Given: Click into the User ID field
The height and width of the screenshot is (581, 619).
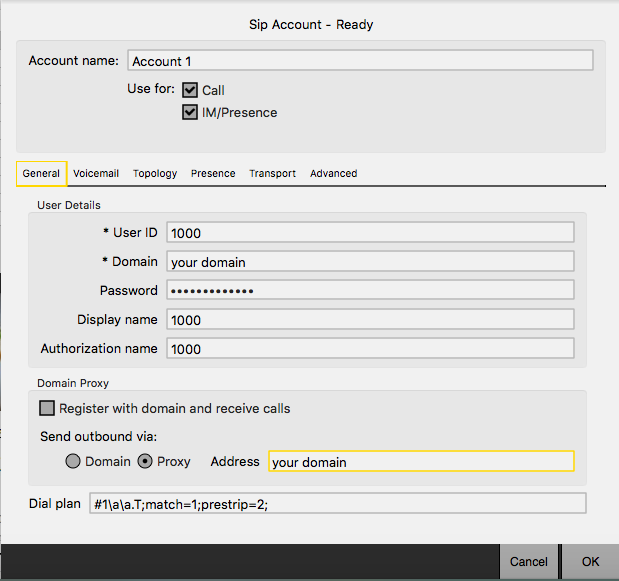Looking at the screenshot, I should (x=370, y=232).
